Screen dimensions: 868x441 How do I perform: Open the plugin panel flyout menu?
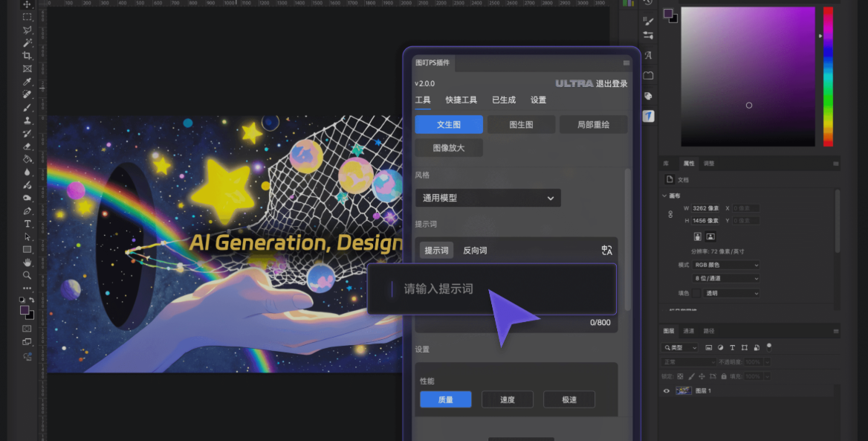coord(626,63)
